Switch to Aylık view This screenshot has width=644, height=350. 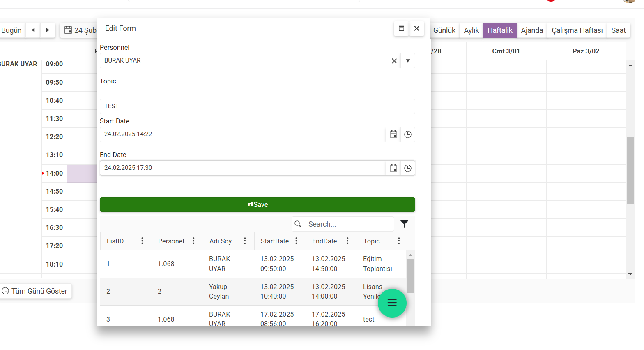[471, 30]
